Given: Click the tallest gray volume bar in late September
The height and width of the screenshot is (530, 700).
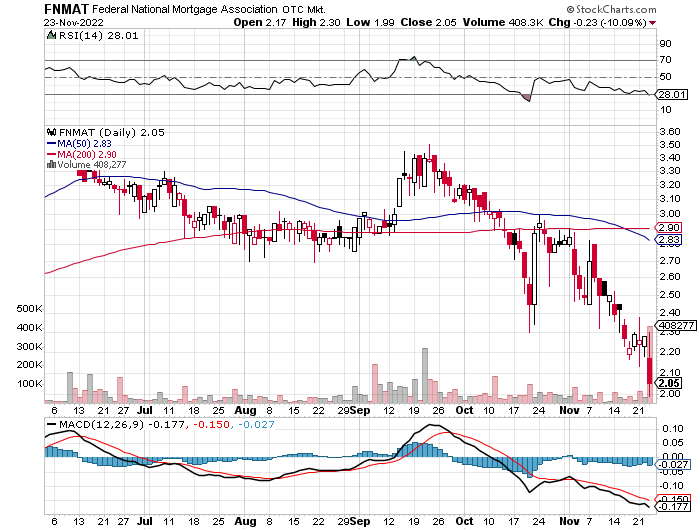Looking at the screenshot, I should pyautogui.click(x=425, y=376).
